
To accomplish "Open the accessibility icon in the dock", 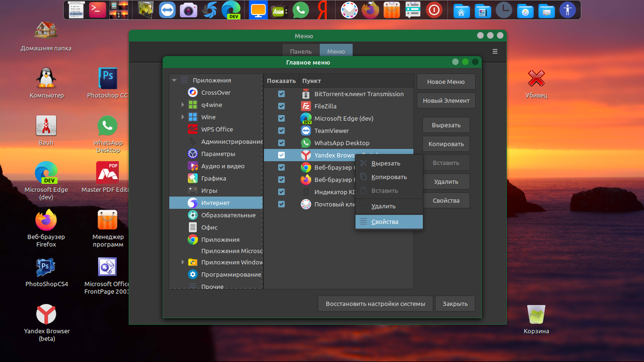I will click(x=567, y=10).
